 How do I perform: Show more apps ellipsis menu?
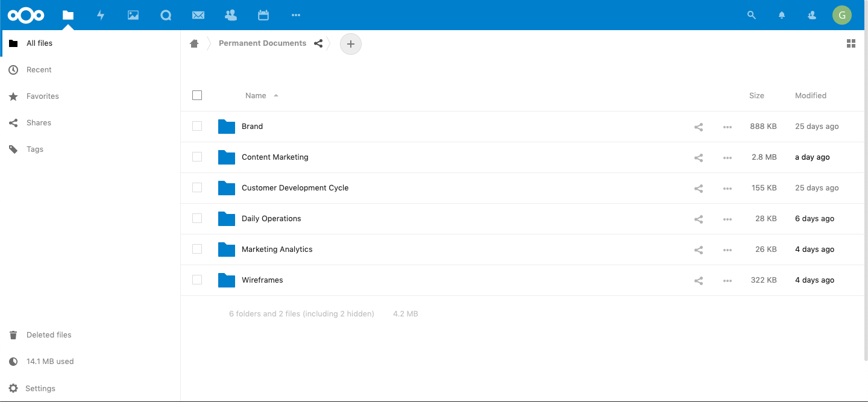(x=295, y=15)
